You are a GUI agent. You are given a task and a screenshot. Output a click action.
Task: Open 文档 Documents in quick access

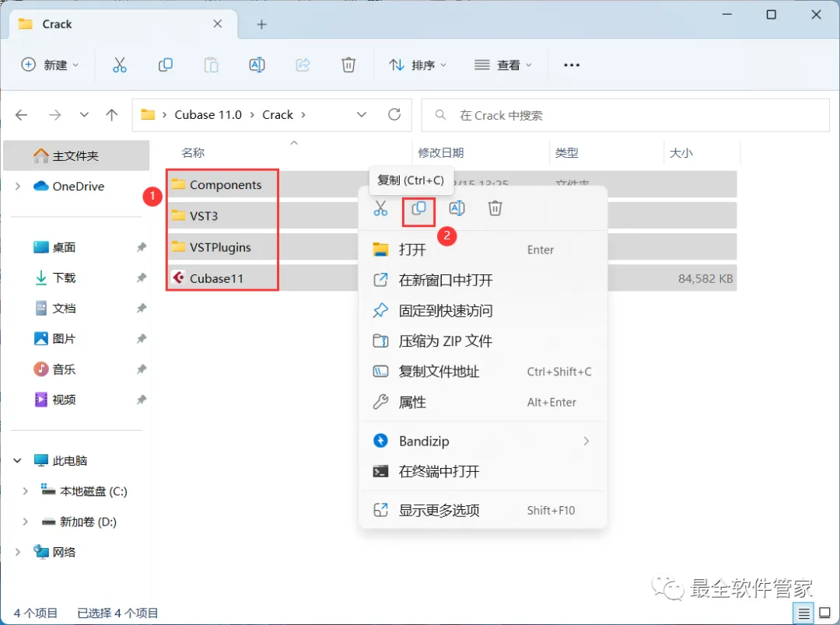click(64, 309)
